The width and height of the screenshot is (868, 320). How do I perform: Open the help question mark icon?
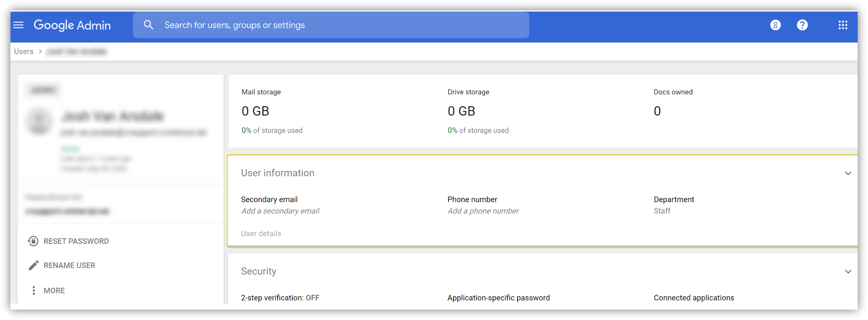point(802,25)
